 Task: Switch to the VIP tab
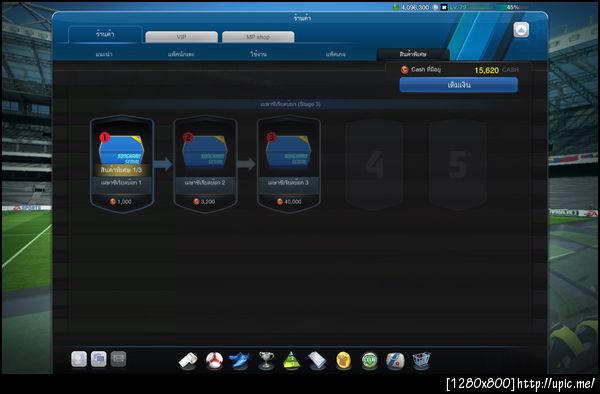point(181,37)
